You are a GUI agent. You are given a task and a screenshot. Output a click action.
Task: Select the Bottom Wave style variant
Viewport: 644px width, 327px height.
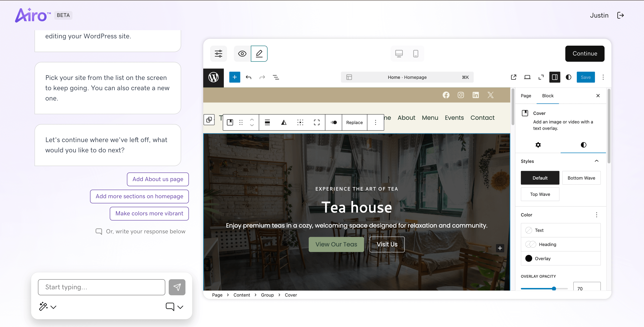click(x=581, y=178)
